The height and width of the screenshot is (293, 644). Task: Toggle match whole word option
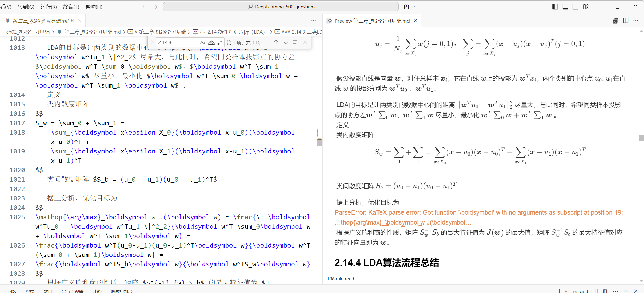211,42
